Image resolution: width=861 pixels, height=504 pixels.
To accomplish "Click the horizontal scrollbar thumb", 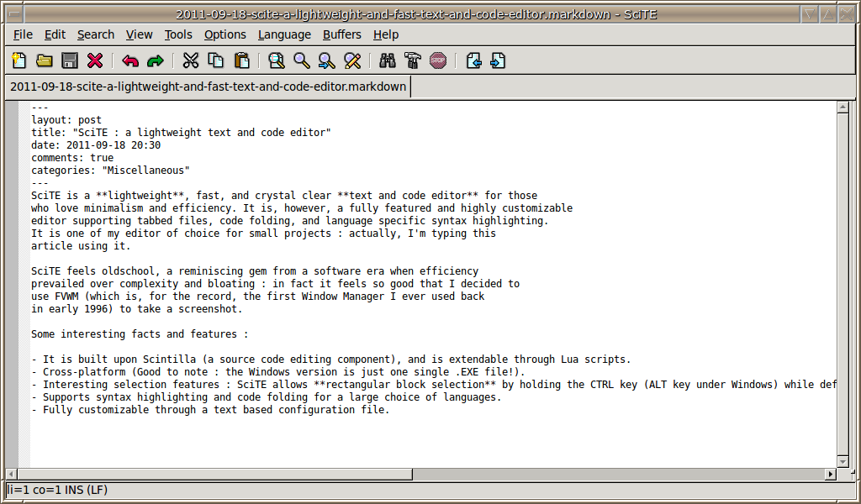I will tap(214, 474).
